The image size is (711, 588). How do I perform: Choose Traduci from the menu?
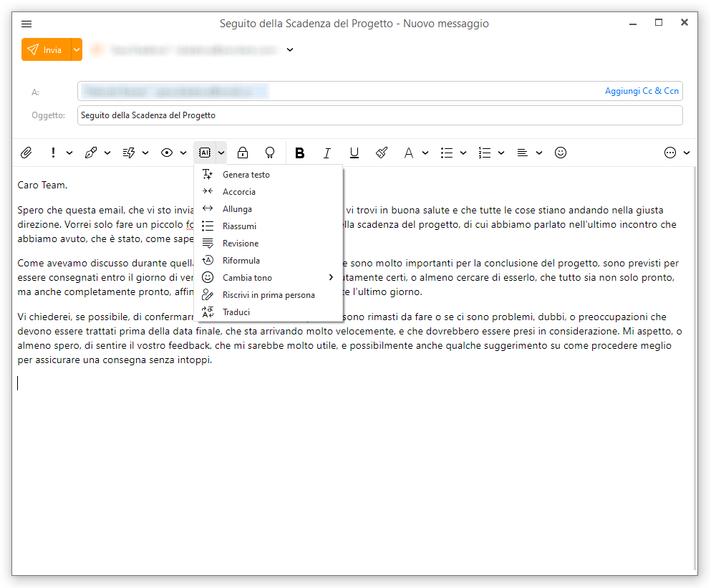[268, 312]
